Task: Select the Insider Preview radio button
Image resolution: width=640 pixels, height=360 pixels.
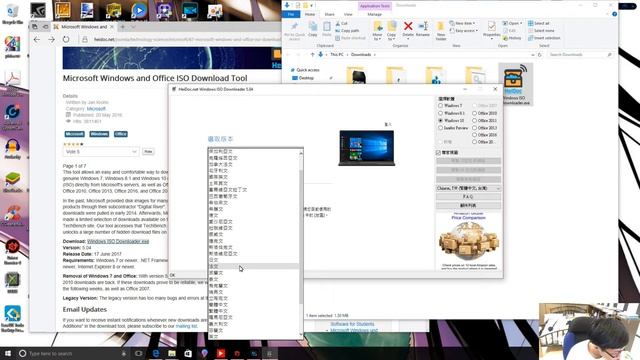Action: pos(440,128)
